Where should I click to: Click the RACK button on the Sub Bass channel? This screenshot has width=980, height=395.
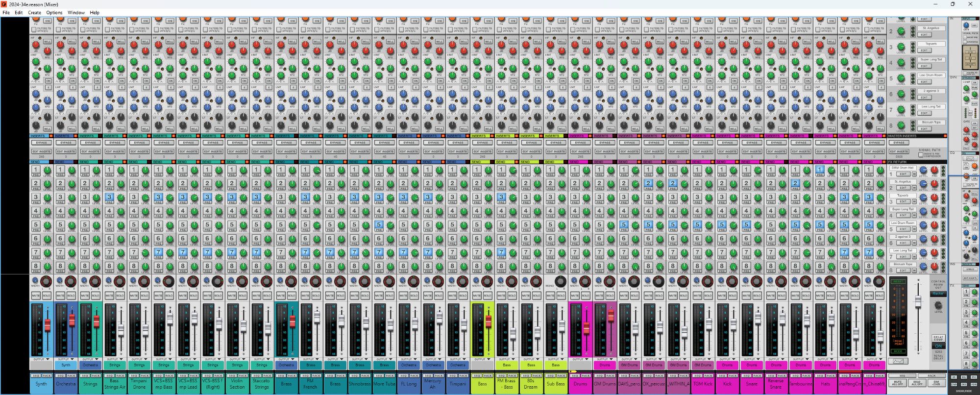coord(562,376)
